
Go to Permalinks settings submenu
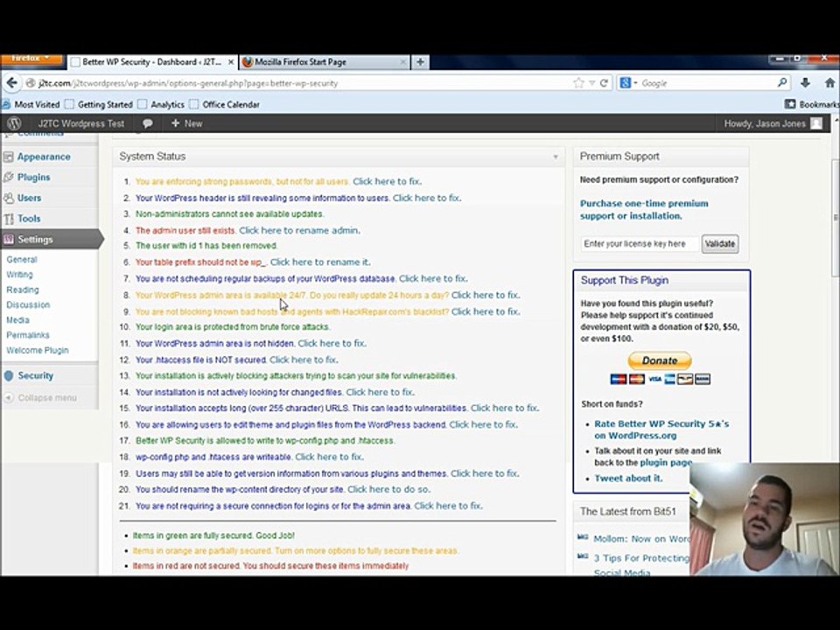28,335
